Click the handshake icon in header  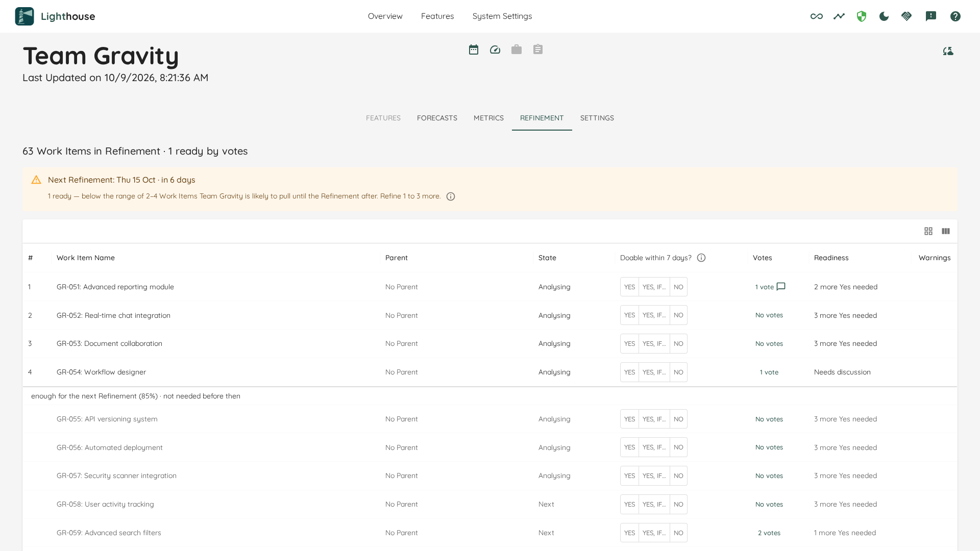coord(906,16)
